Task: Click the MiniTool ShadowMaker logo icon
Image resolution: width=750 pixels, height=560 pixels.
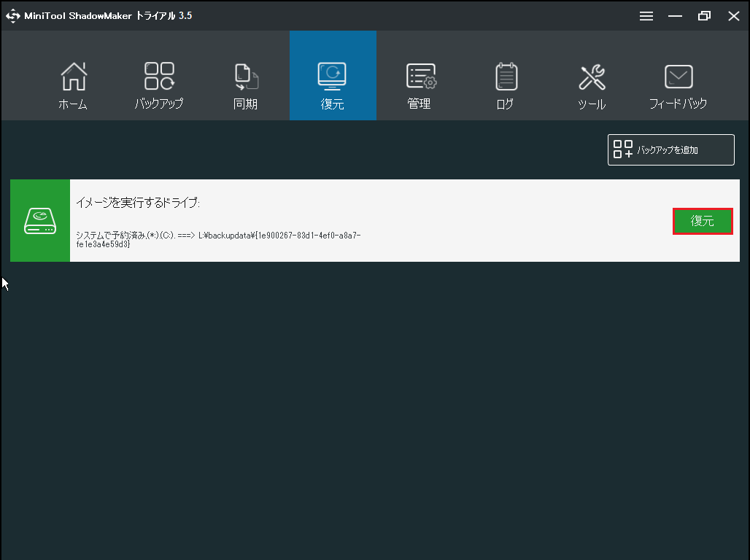Action: point(13,15)
